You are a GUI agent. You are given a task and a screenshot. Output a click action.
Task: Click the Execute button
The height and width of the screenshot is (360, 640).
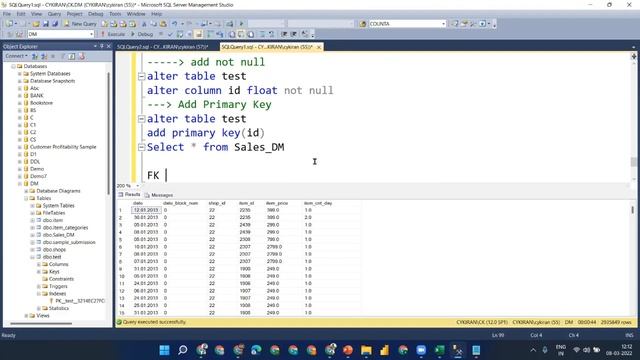point(113,34)
